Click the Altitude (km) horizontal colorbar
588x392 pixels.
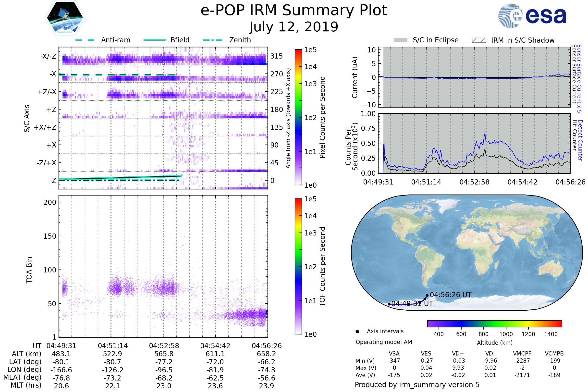click(494, 323)
